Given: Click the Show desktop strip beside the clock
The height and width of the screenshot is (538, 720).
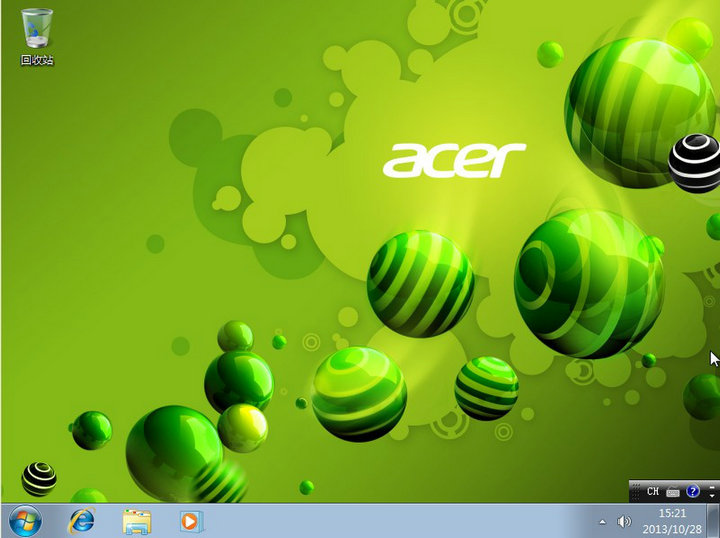Looking at the screenshot, I should click(714, 521).
